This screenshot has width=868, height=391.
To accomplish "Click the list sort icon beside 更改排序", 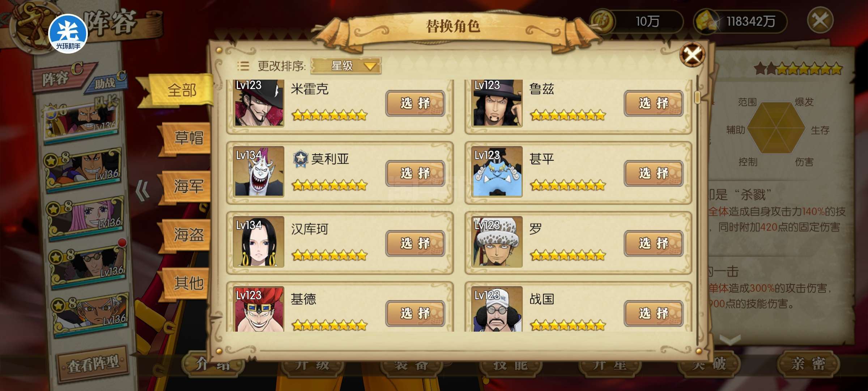I will point(243,66).
